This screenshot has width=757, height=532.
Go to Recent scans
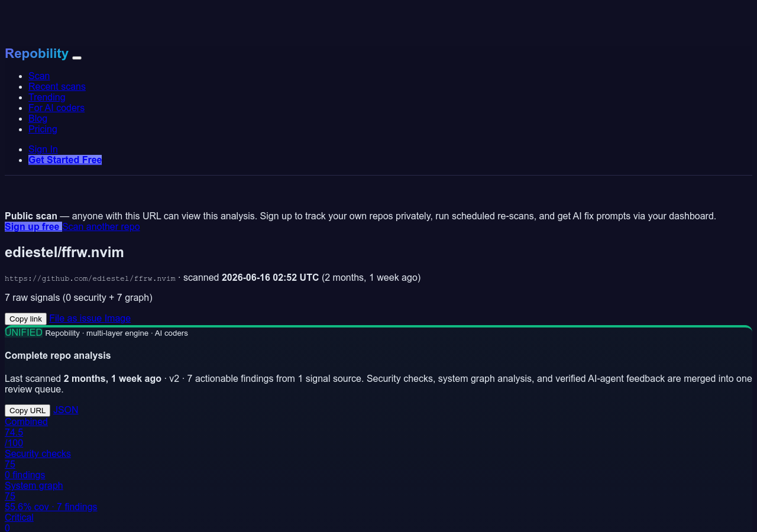[57, 86]
